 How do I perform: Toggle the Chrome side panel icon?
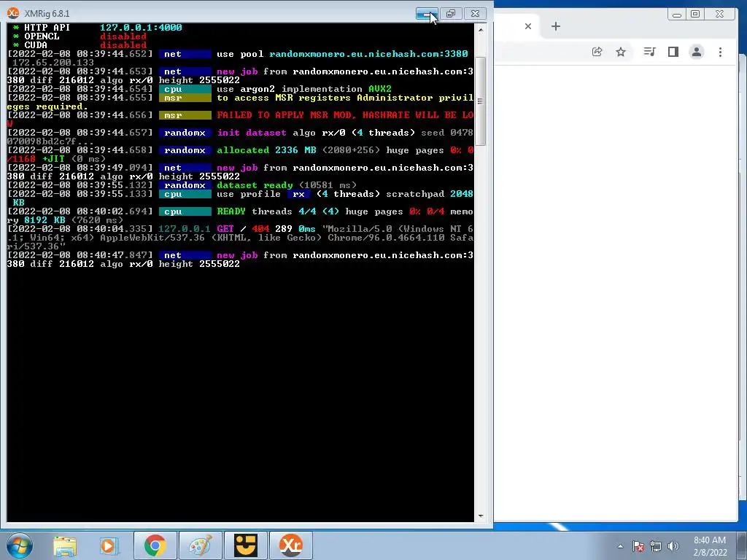tap(673, 52)
